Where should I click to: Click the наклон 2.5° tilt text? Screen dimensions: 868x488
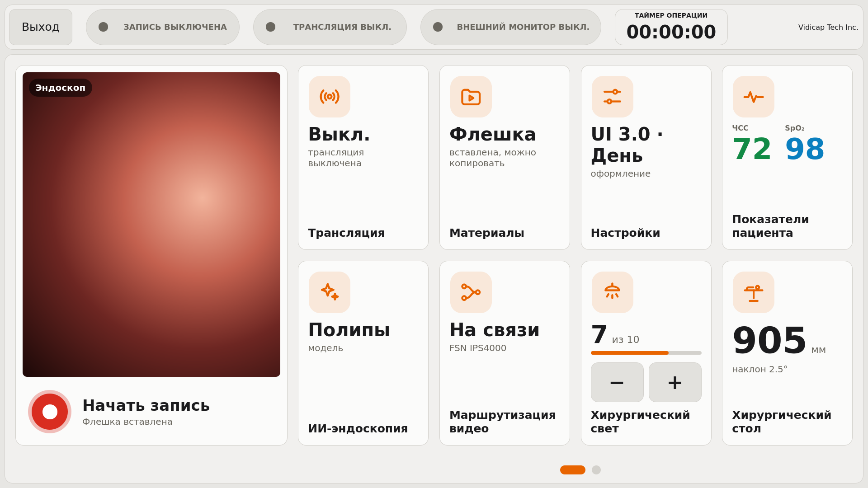click(x=759, y=369)
